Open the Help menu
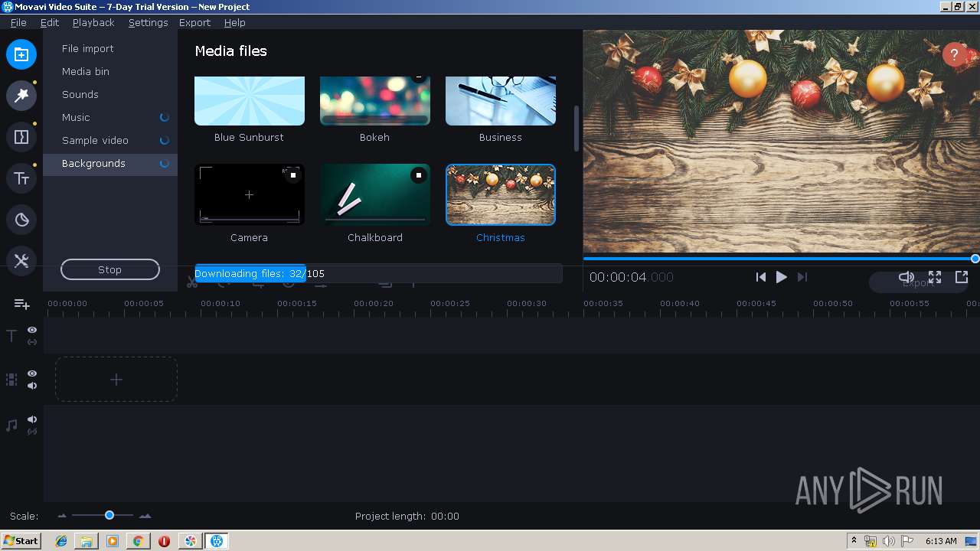980x551 pixels. click(234, 22)
